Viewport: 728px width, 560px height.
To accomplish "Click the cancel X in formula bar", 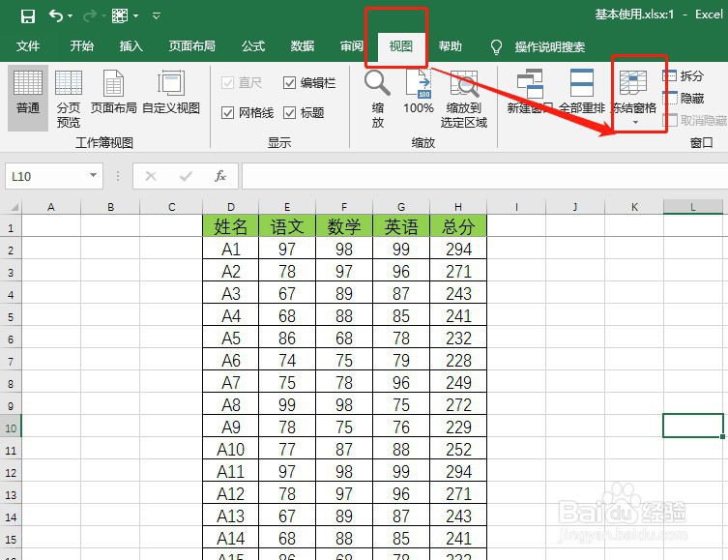I will [x=151, y=176].
